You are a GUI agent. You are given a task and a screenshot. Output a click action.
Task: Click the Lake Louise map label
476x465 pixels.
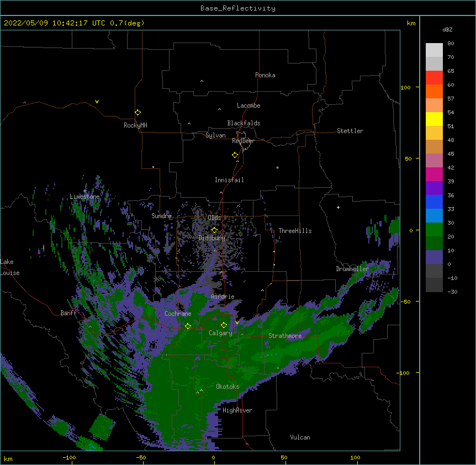10,267
